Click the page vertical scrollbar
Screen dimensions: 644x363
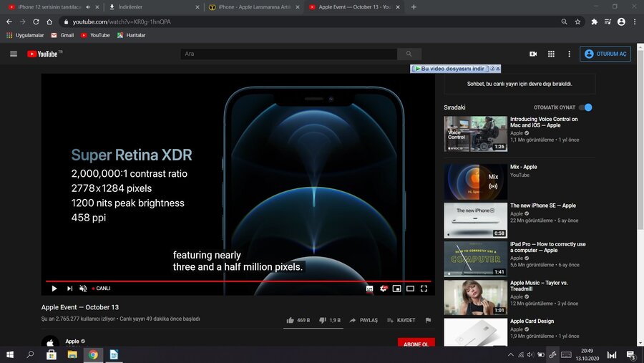640,140
